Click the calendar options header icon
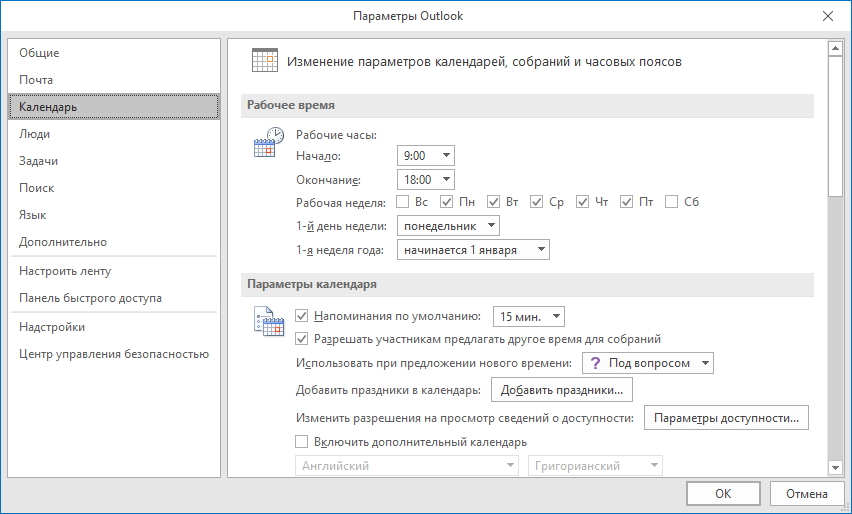The height and width of the screenshot is (514, 852). [x=265, y=60]
